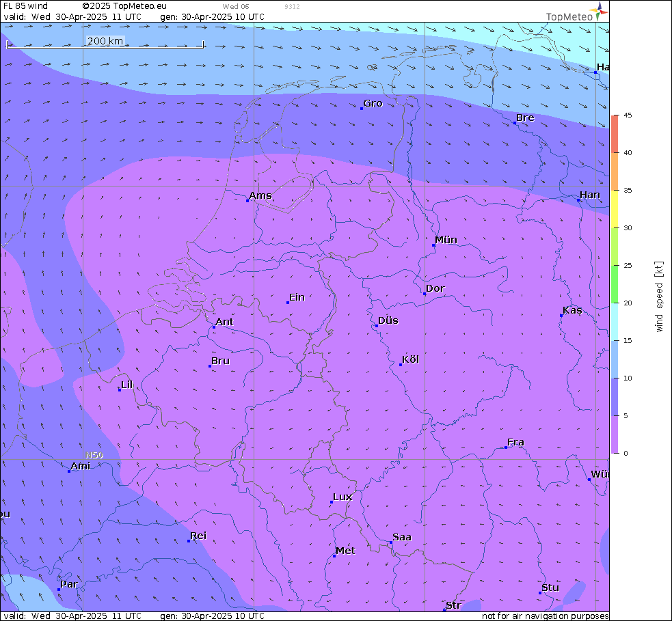Image resolution: width=672 pixels, height=621 pixels.
Task: Click the Amiens (Ami) city label
Action: 81,466
